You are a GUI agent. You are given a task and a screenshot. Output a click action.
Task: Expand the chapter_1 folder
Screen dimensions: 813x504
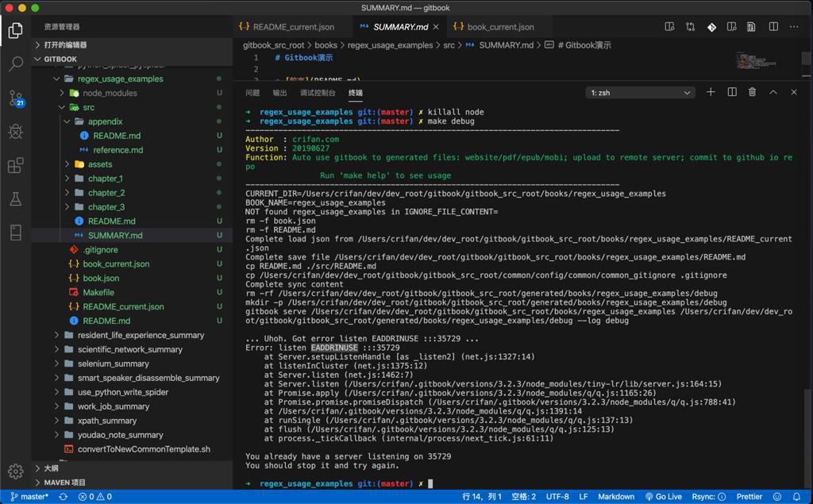pyautogui.click(x=105, y=179)
